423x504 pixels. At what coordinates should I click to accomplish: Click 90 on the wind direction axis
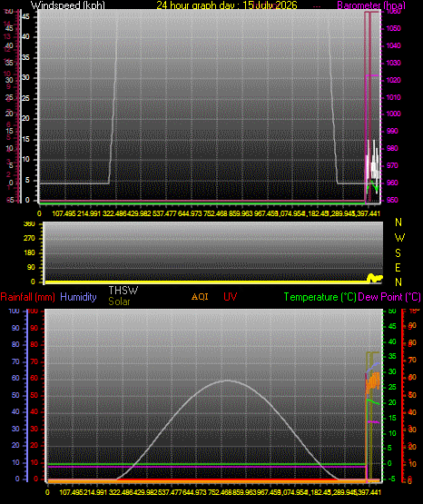tap(31, 267)
